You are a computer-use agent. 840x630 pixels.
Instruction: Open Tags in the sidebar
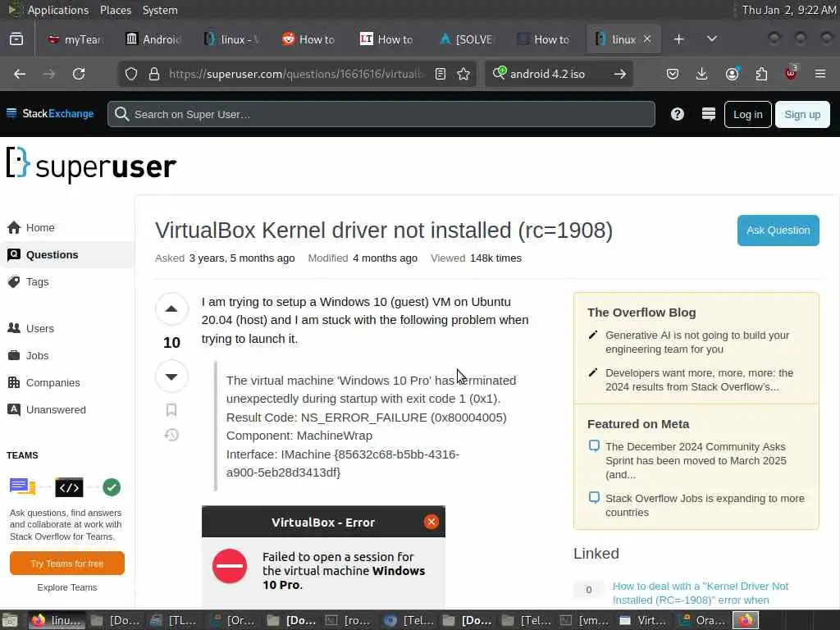tap(67, 282)
